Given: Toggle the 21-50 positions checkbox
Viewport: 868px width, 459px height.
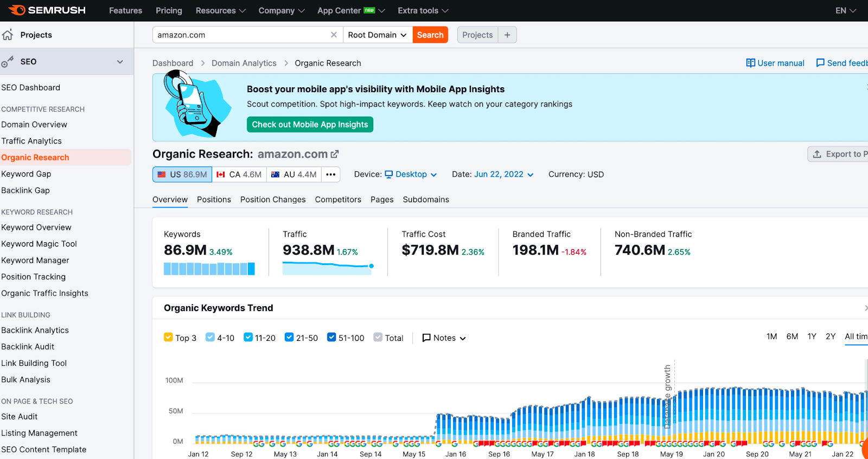Looking at the screenshot, I should [289, 337].
